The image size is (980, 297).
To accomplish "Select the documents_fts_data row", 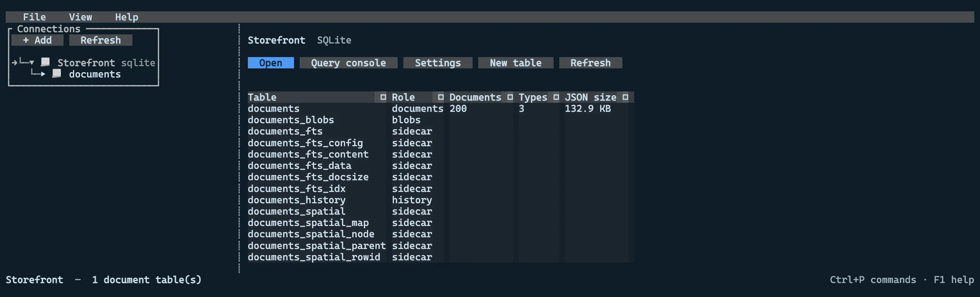I will [x=440, y=166].
